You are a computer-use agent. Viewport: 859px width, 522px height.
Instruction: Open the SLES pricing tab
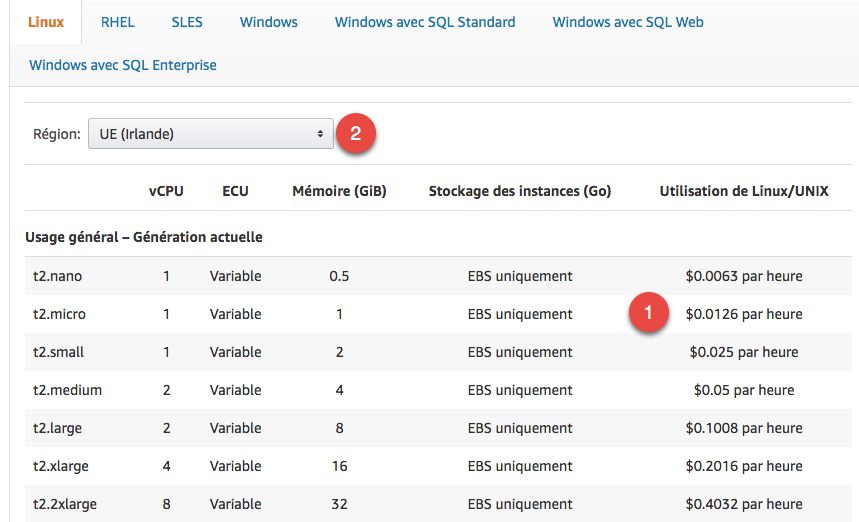[x=187, y=22]
